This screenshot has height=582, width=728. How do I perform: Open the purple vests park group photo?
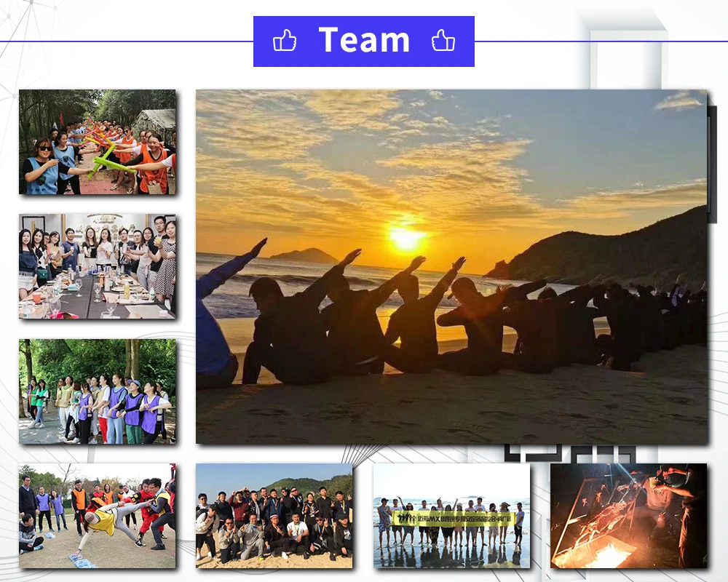97,391
